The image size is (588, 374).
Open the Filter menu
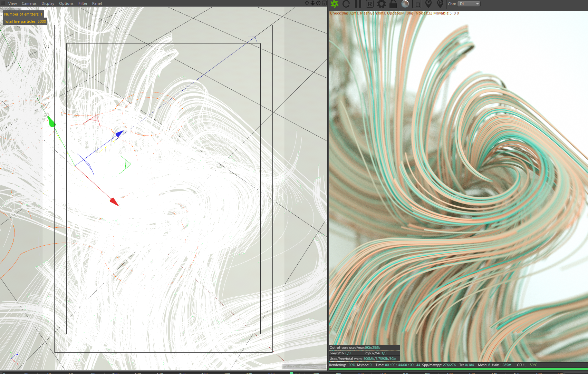point(83,3)
